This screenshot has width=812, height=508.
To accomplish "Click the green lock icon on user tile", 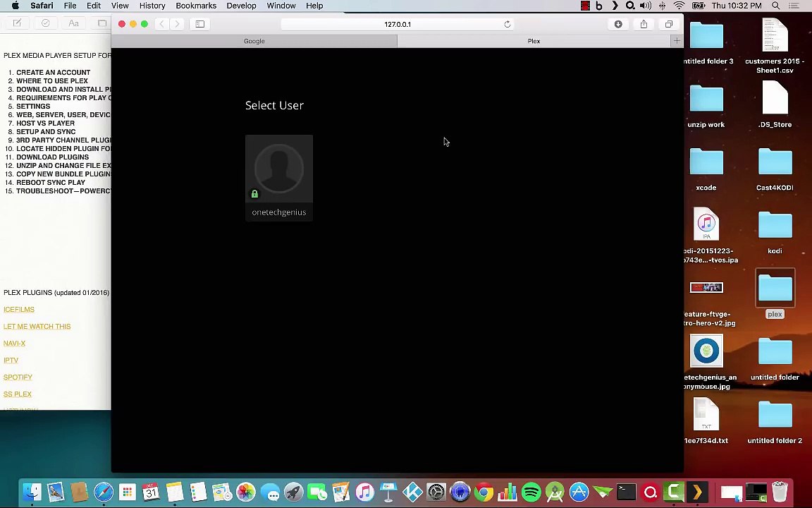I will click(x=254, y=194).
